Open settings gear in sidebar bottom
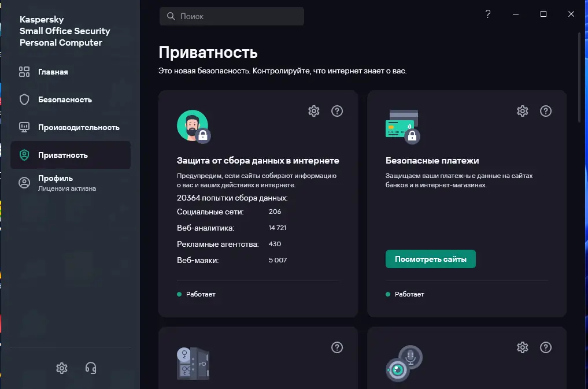This screenshot has height=389, width=588. (x=62, y=368)
